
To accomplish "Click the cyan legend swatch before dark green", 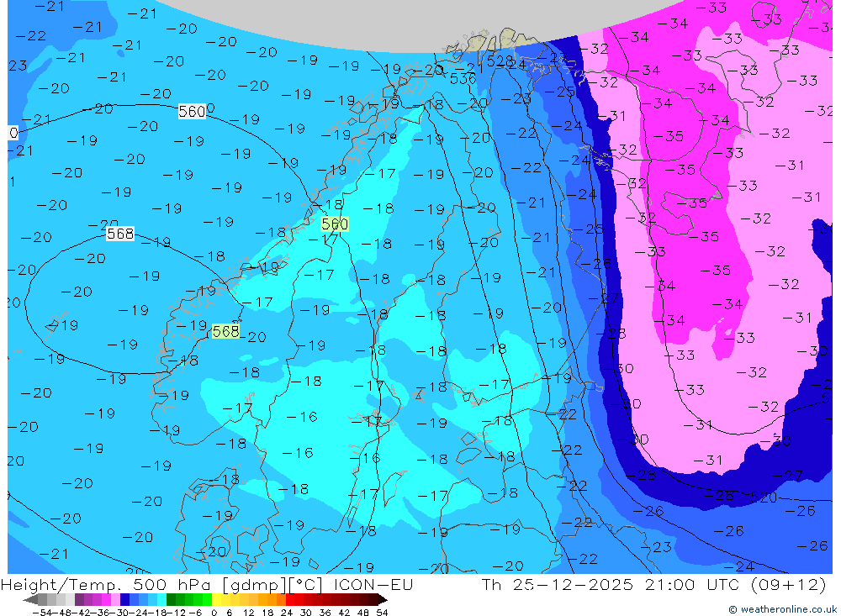I will (161, 599).
